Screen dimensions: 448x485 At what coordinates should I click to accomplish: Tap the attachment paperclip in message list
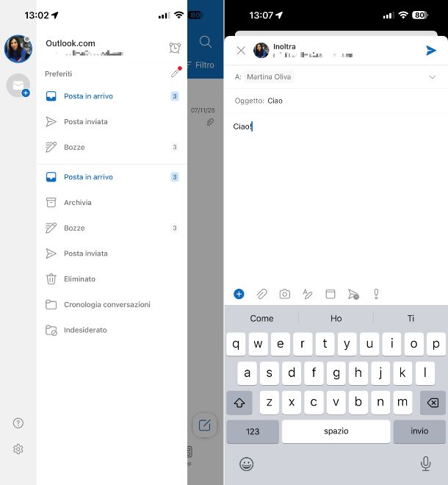[210, 122]
